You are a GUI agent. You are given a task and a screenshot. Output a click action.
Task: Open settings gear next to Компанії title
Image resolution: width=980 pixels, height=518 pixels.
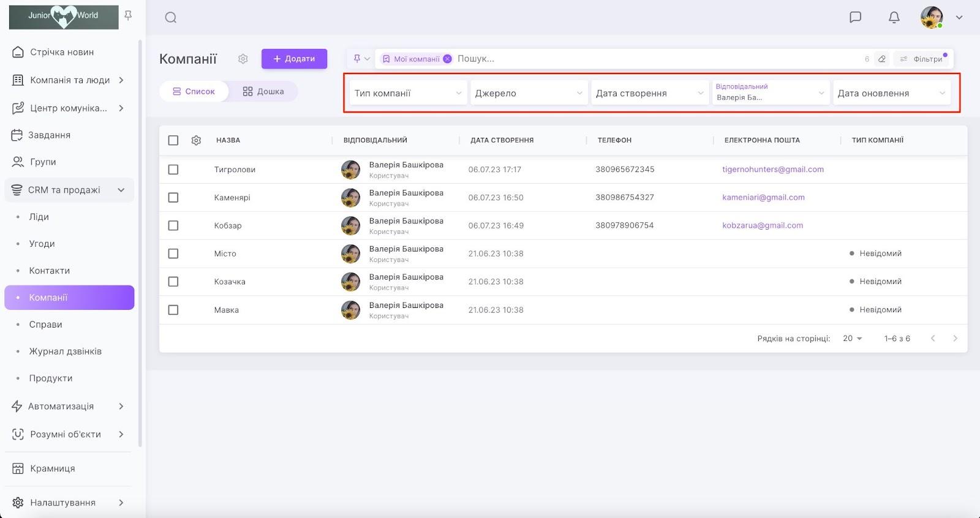243,59
